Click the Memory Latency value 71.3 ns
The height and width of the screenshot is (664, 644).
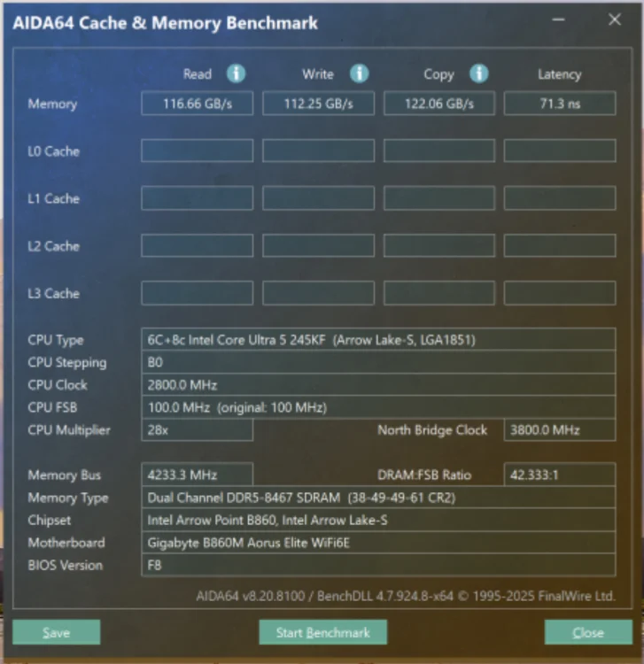[x=559, y=104]
